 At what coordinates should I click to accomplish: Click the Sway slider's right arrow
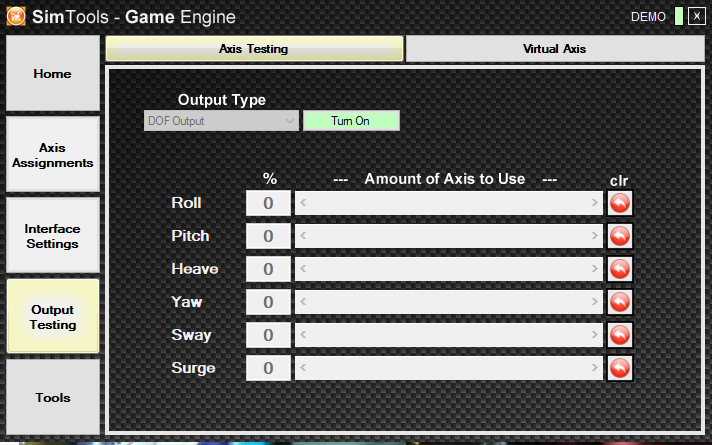coord(594,335)
